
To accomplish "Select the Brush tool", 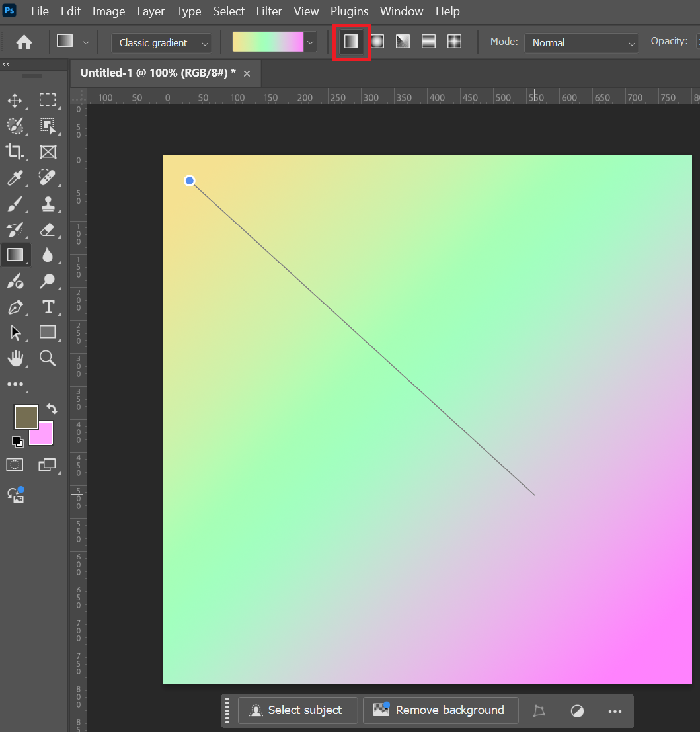I will tap(15, 204).
